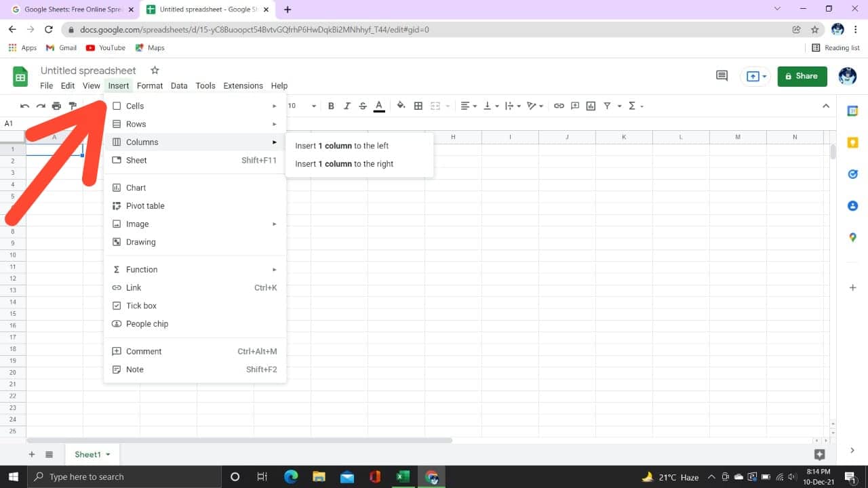The height and width of the screenshot is (488, 868).
Task: Select Note in Insert menu
Action: (195, 369)
